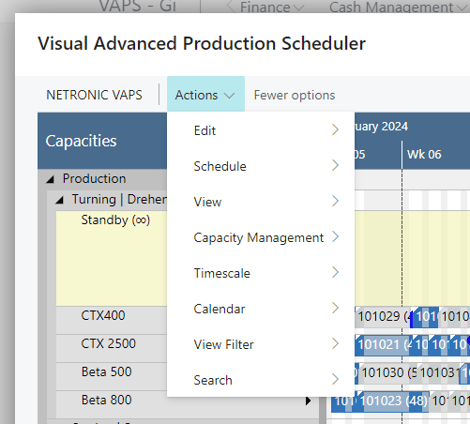Open the Capacity Management submenu
470x424 pixels.
(x=261, y=237)
